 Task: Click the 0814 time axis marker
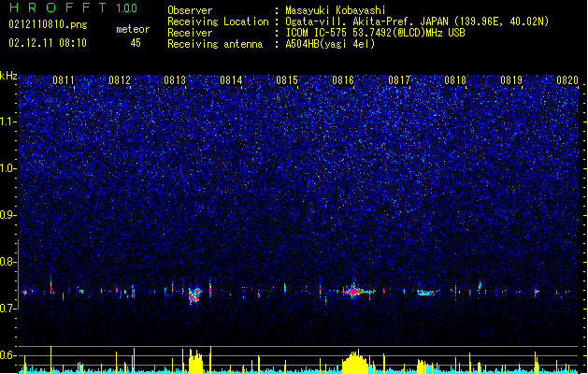click(x=231, y=80)
